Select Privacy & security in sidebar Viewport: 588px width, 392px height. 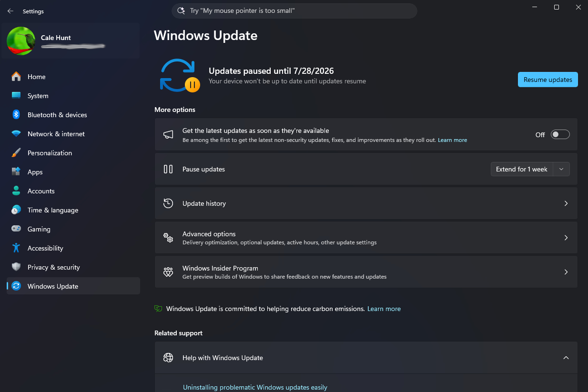73,267
